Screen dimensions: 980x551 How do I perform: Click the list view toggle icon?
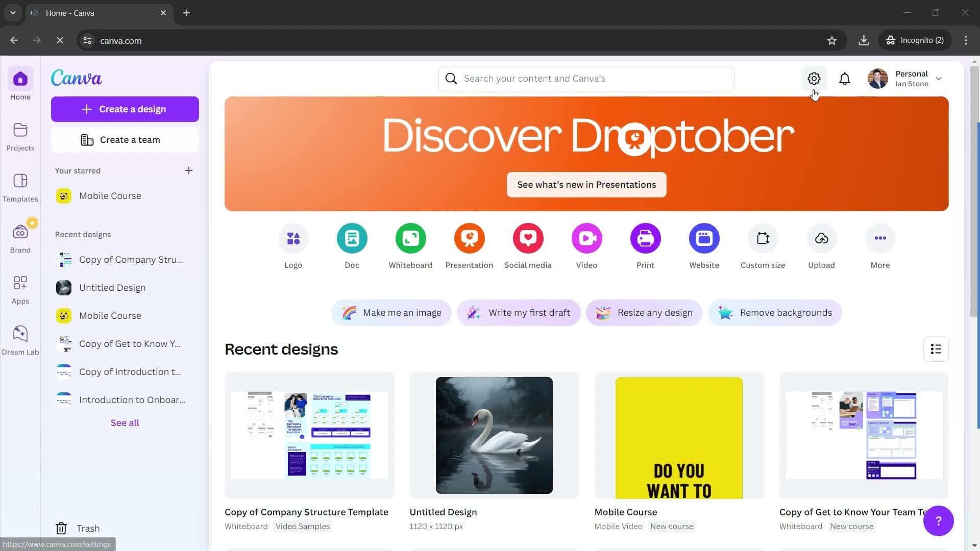pyautogui.click(x=937, y=348)
